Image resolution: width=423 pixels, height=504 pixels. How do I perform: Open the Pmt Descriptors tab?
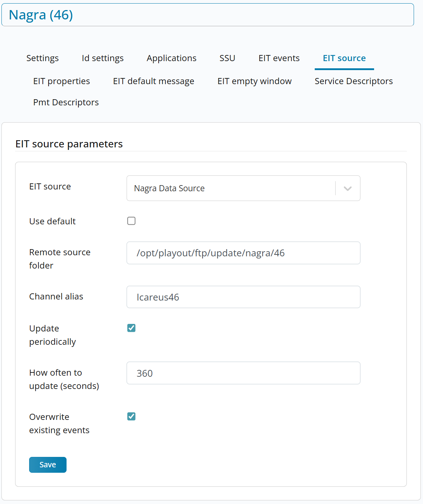pyautogui.click(x=66, y=102)
